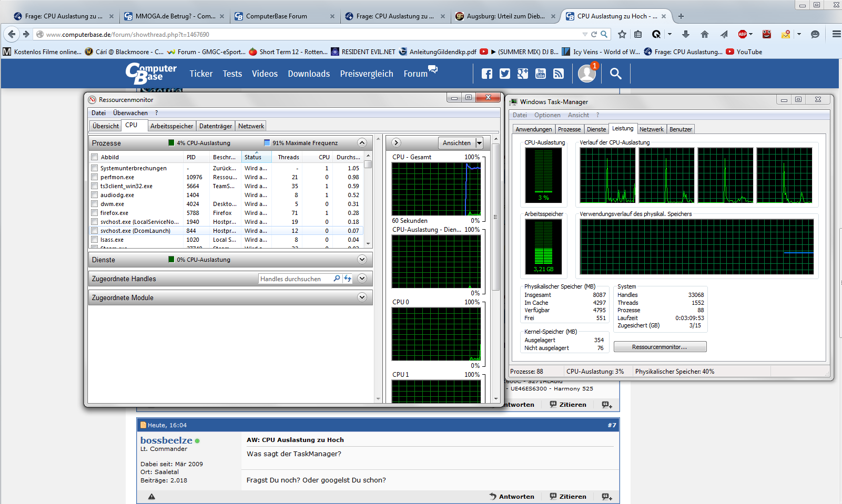Reload the page in the address bar
The height and width of the screenshot is (504, 842).
[x=594, y=34]
